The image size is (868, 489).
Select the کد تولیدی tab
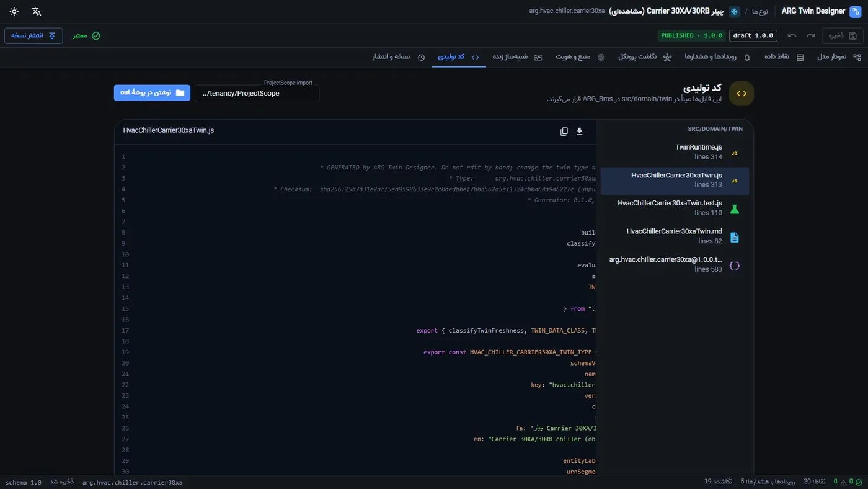click(x=459, y=57)
